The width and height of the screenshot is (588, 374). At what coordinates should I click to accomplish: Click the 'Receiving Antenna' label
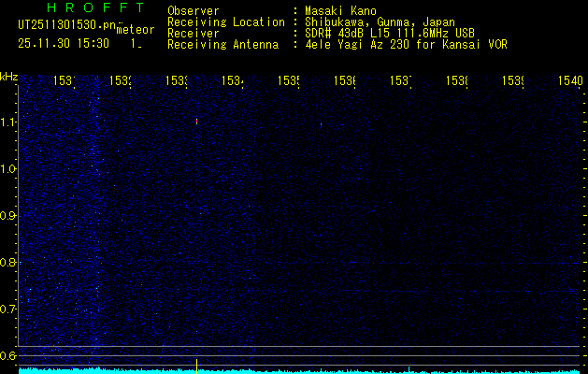(x=222, y=45)
